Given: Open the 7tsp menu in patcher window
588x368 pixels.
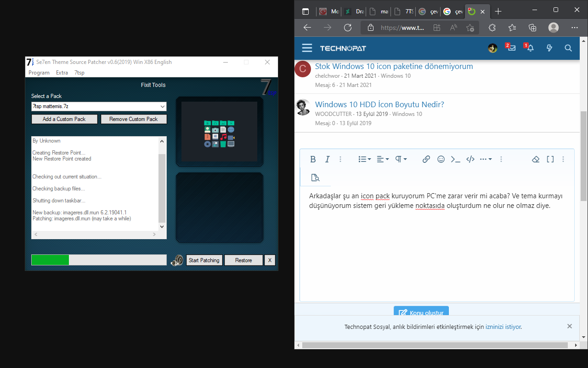Looking at the screenshot, I should coord(79,73).
